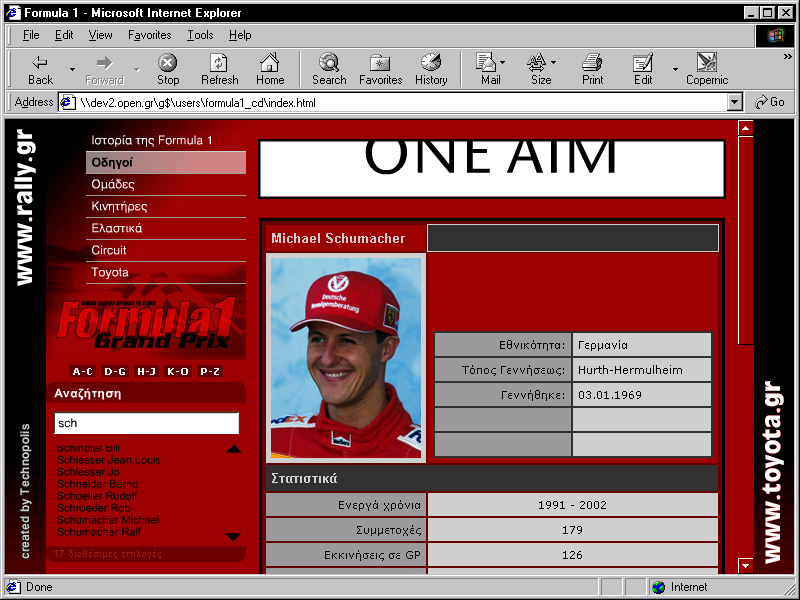The width and height of the screenshot is (800, 600).
Task: Open the Edit toolbar dropdown arrow
Action: pos(675,69)
